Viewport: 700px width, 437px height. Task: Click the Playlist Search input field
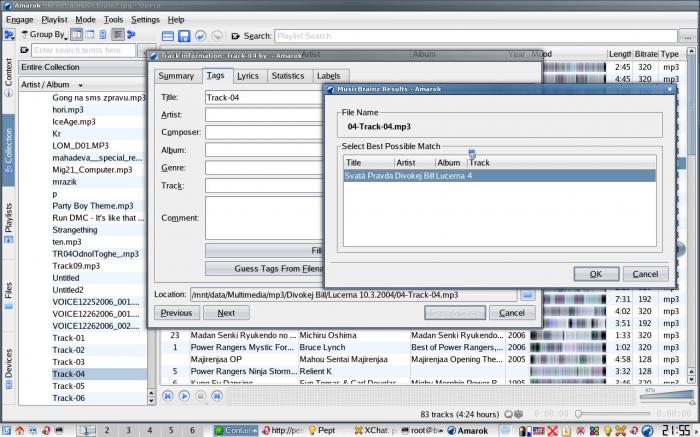point(476,36)
